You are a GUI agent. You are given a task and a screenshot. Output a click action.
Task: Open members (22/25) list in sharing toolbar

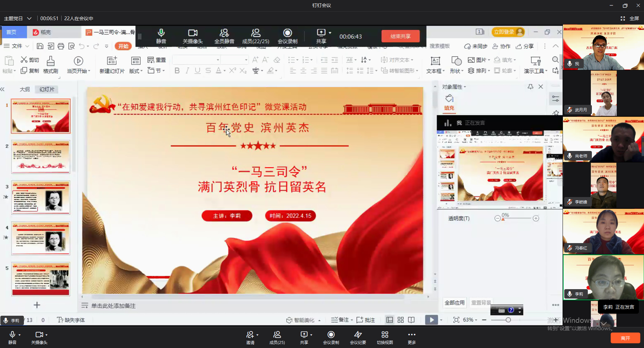[x=256, y=36]
